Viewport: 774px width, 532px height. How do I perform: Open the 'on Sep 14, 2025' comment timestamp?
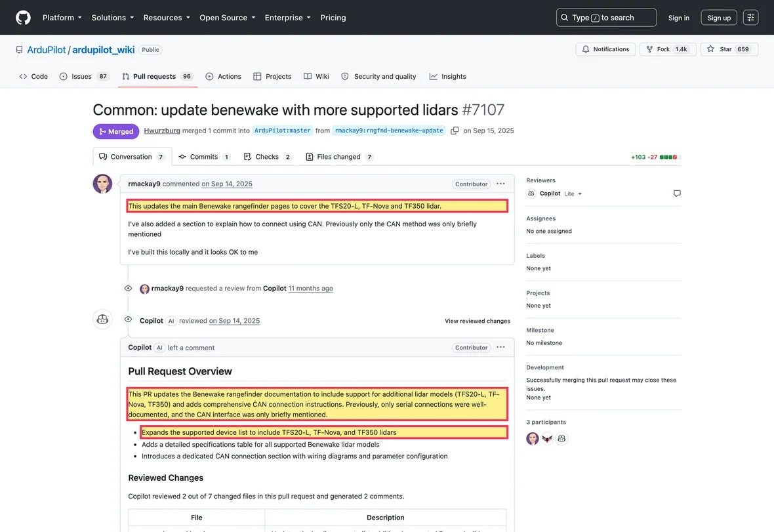226,184
